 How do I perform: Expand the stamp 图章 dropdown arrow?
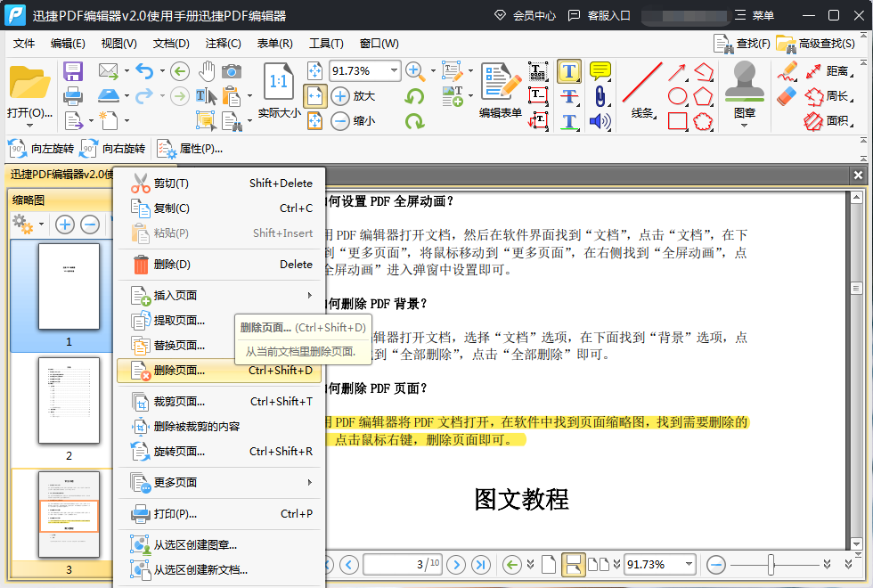(x=745, y=126)
